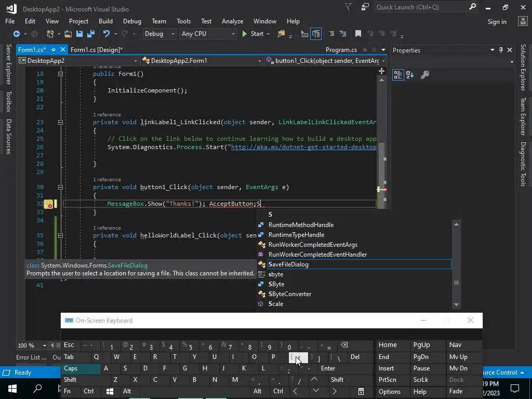Open the Send Feedback icon
Viewport: 532px width, 399px height.
365,7
